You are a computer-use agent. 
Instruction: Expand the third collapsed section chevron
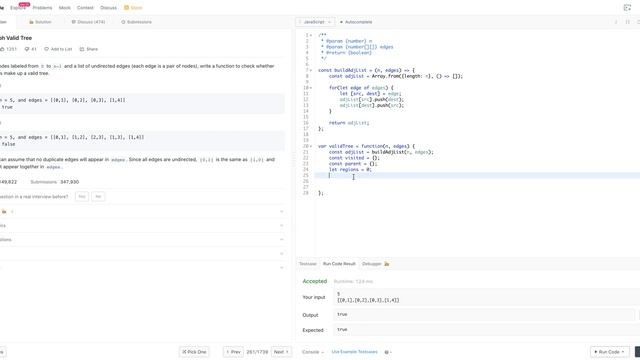pyautogui.click(x=282, y=240)
